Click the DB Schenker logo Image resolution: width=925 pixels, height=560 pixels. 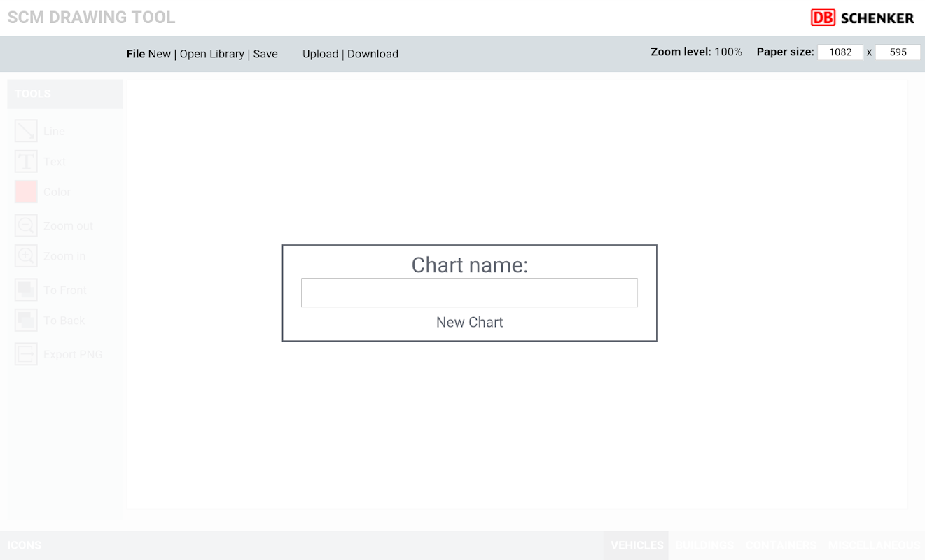862,18
